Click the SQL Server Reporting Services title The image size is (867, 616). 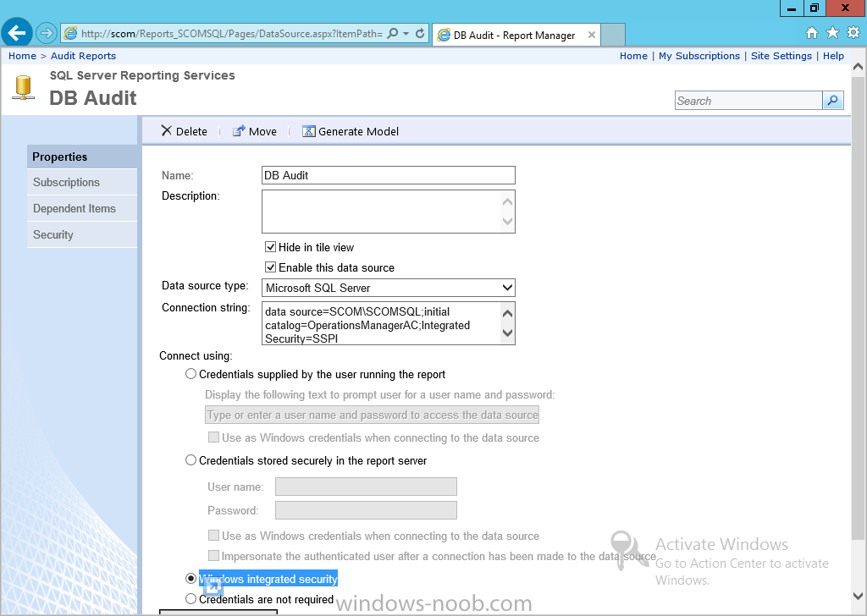tap(142, 75)
